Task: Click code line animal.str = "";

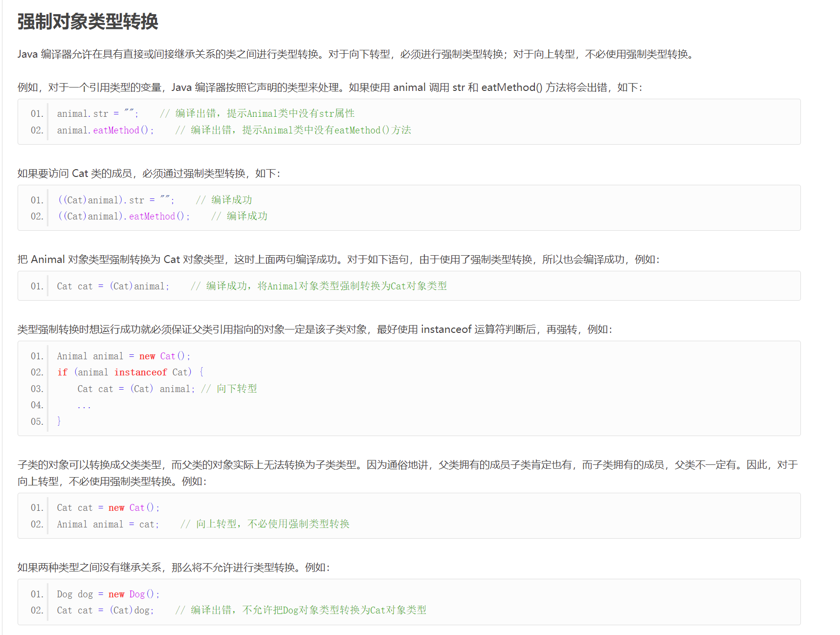Action: point(98,113)
